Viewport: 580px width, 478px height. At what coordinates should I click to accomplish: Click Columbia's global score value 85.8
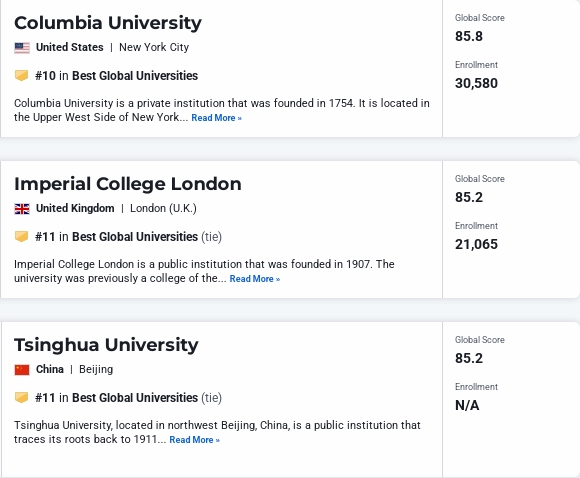[x=469, y=36]
